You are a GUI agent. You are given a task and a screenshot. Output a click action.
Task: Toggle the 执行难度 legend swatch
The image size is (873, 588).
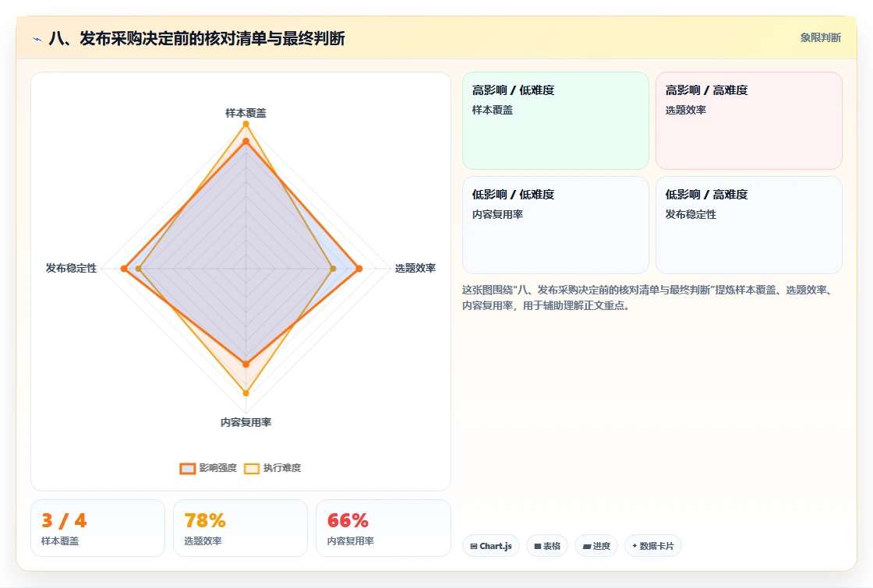click(252, 468)
